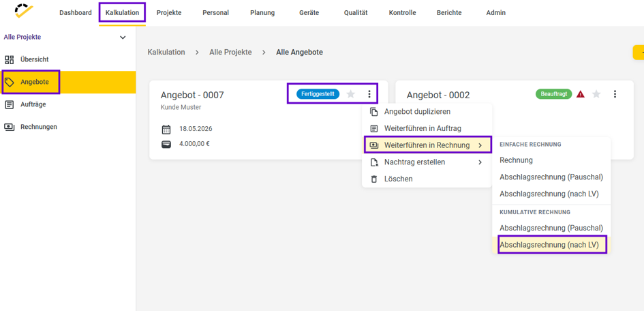Switch to the Kontrolle tab

403,13
